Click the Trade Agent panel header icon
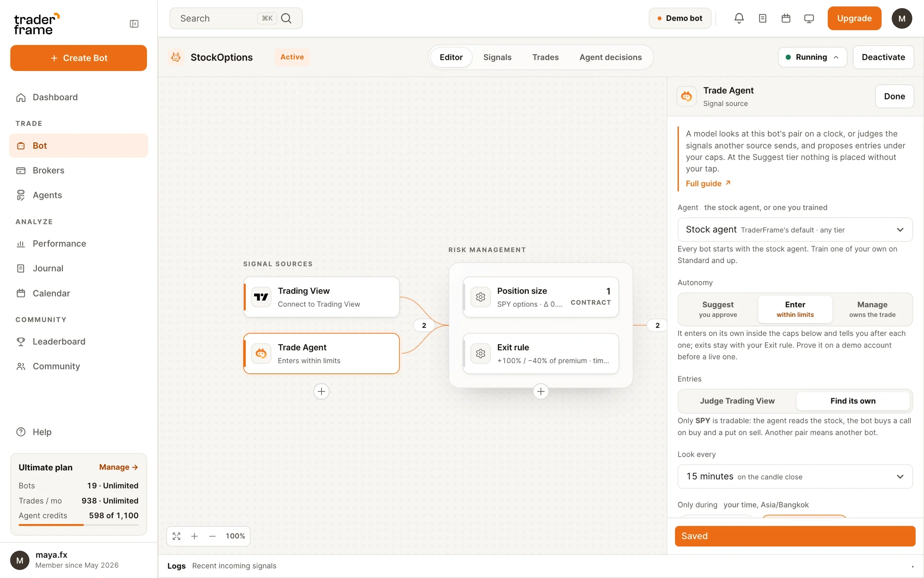This screenshot has width=924, height=578. (x=686, y=96)
